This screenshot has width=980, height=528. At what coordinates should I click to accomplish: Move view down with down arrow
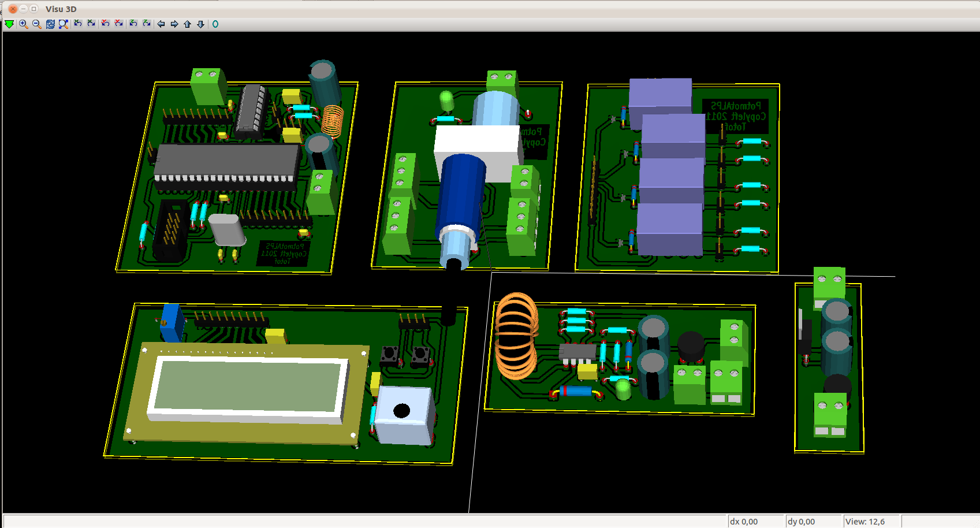coord(200,24)
